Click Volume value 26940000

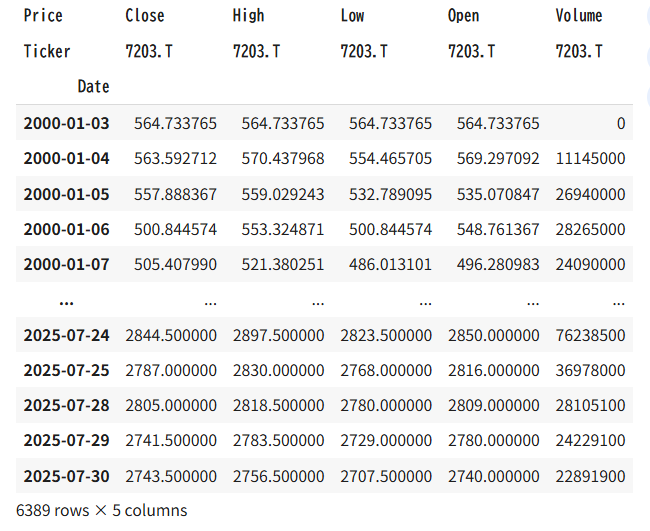590,194
